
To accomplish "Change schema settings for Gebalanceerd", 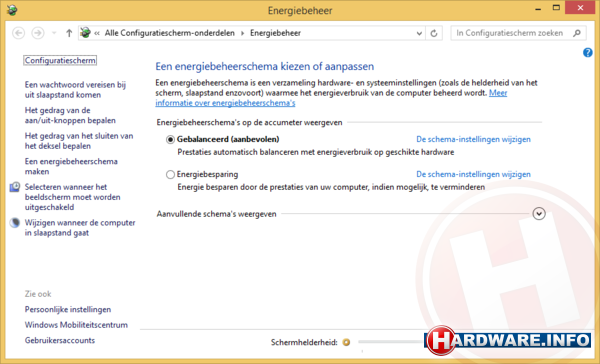I will coord(473,139).
